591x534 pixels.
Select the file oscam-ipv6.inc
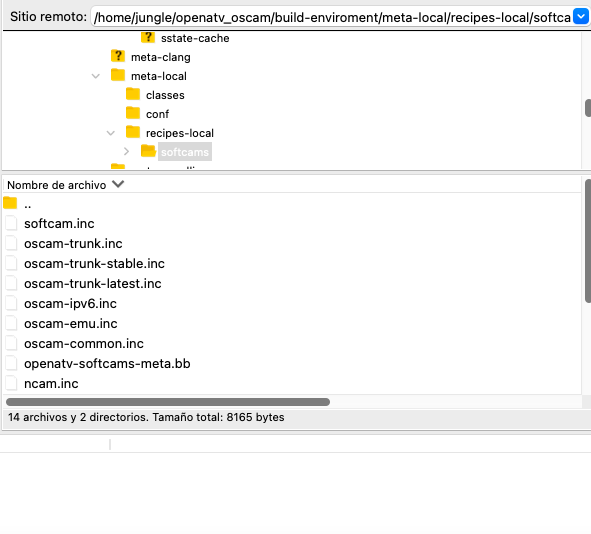pos(70,303)
